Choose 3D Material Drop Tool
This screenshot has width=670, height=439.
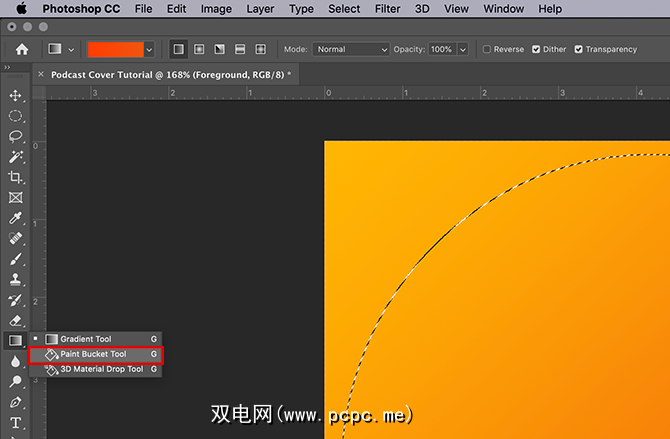(x=101, y=369)
